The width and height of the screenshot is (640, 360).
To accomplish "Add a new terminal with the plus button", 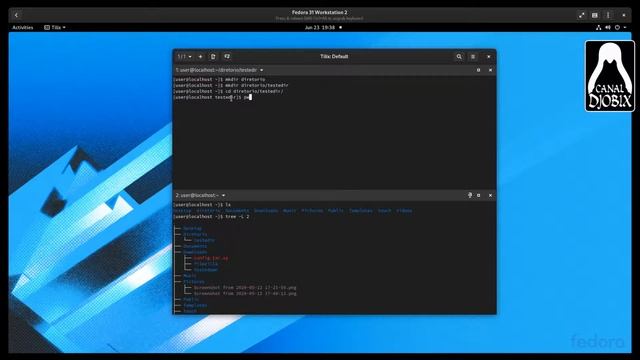I will tap(200, 56).
